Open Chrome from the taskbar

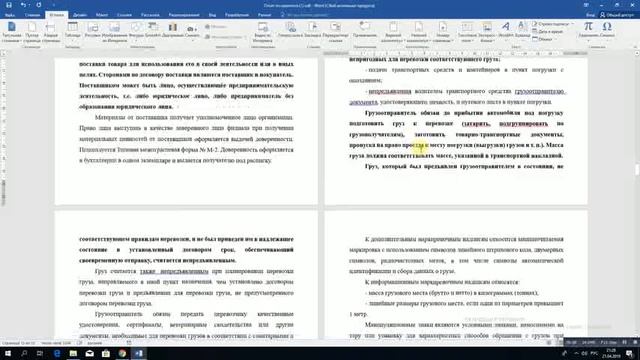pyautogui.click(x=122, y=353)
